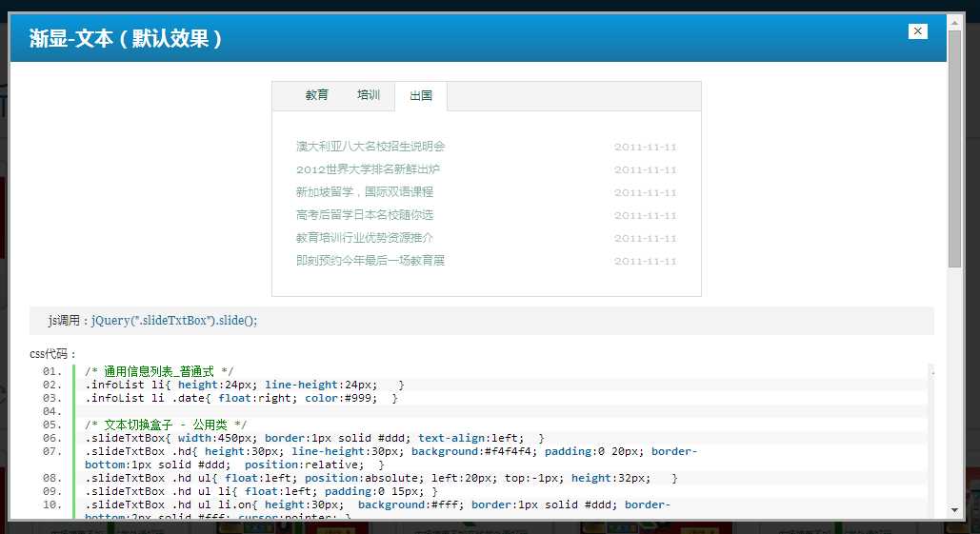
Task: Open 澳大利亚八大名校招生说明会 link
Action: click(370, 147)
